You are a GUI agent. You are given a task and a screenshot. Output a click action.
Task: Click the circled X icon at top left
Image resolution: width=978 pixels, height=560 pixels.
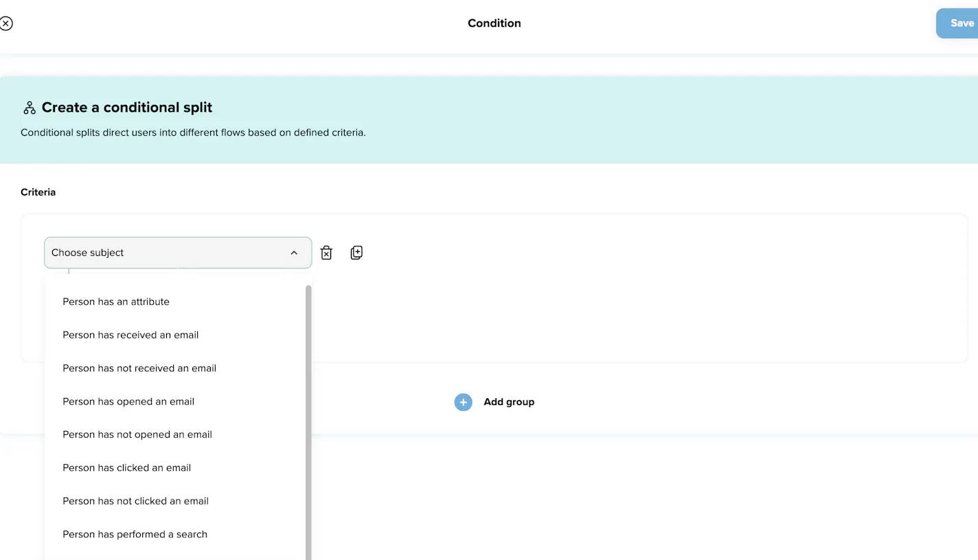7,23
